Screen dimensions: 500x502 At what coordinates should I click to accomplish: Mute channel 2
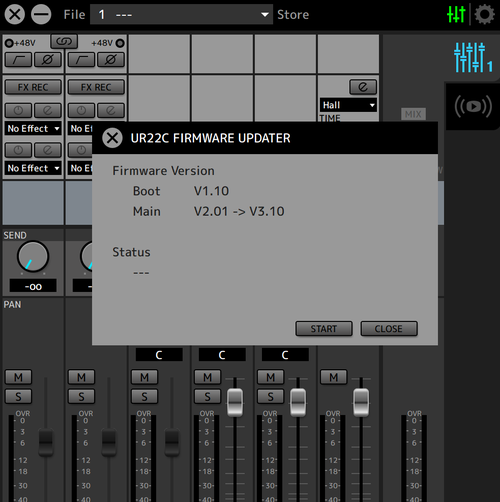click(81, 377)
